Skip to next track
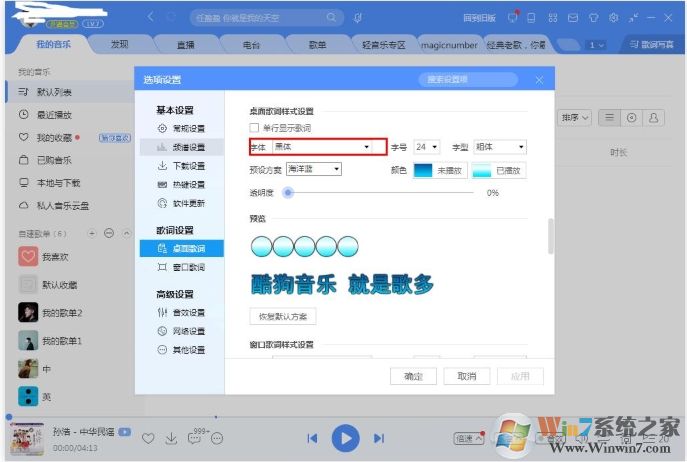This screenshot has width=687, height=462. [379, 438]
